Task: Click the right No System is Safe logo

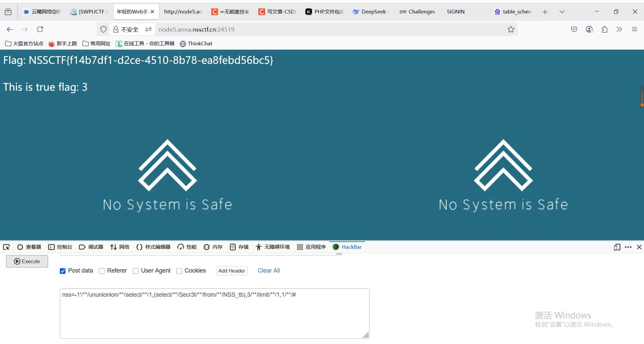Action: [x=503, y=175]
